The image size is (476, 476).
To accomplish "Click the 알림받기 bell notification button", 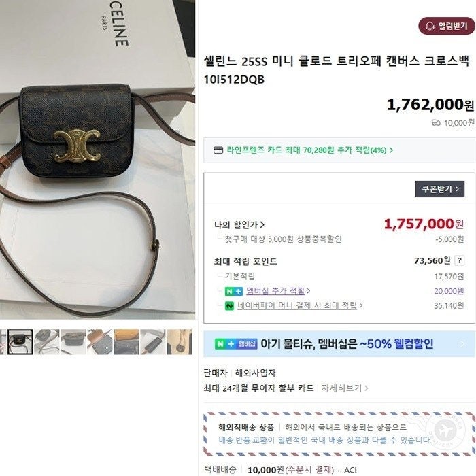I will pos(446,26).
